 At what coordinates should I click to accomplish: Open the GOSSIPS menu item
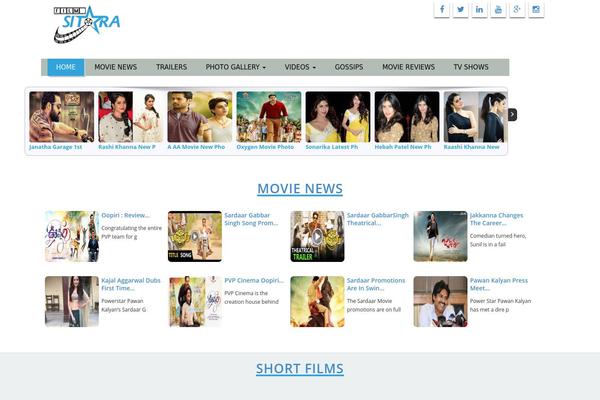coord(349,67)
